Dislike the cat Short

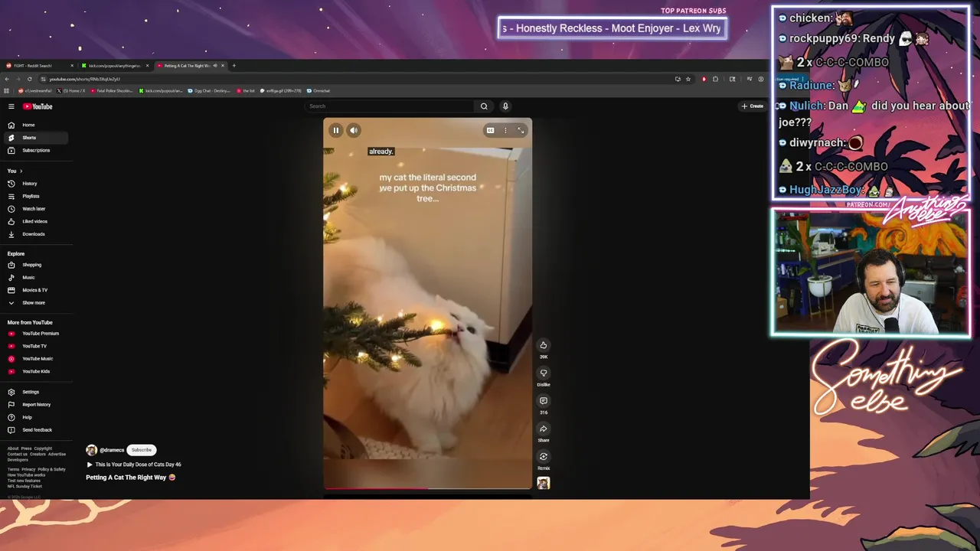544,373
